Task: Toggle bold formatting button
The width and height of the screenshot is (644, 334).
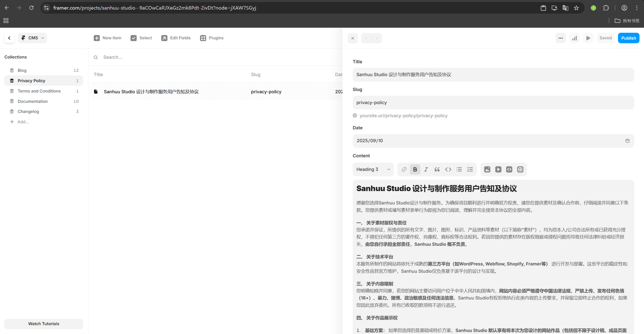Action: click(x=415, y=169)
